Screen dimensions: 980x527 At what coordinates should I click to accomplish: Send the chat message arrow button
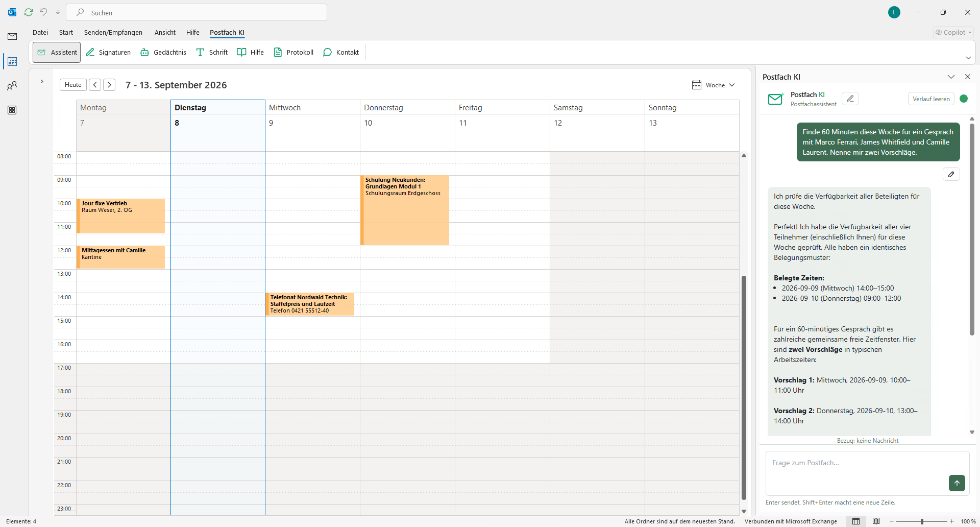tap(957, 483)
